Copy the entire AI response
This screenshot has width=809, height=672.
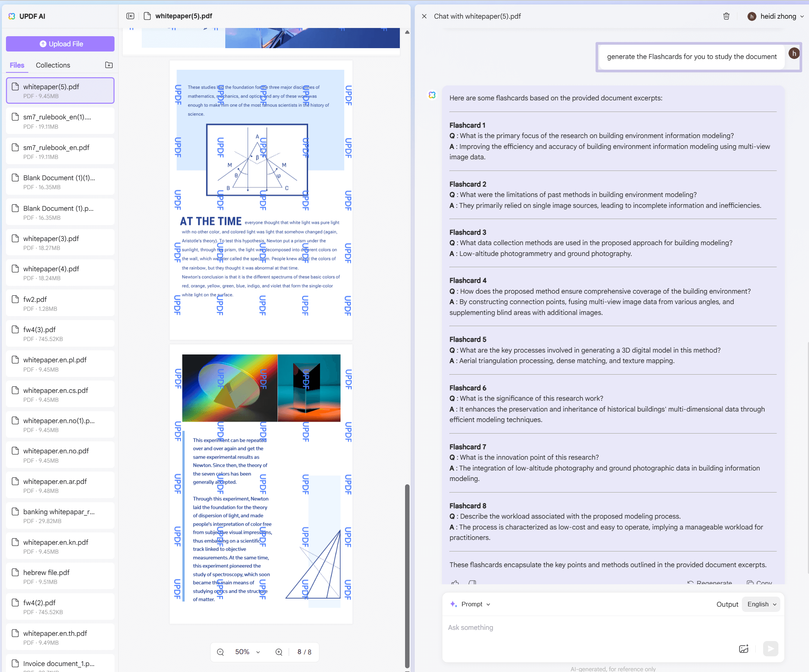(x=760, y=582)
